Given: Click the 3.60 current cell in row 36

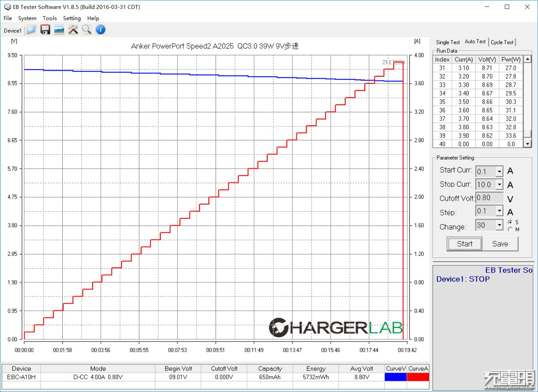Looking at the screenshot, I should tap(464, 110).
